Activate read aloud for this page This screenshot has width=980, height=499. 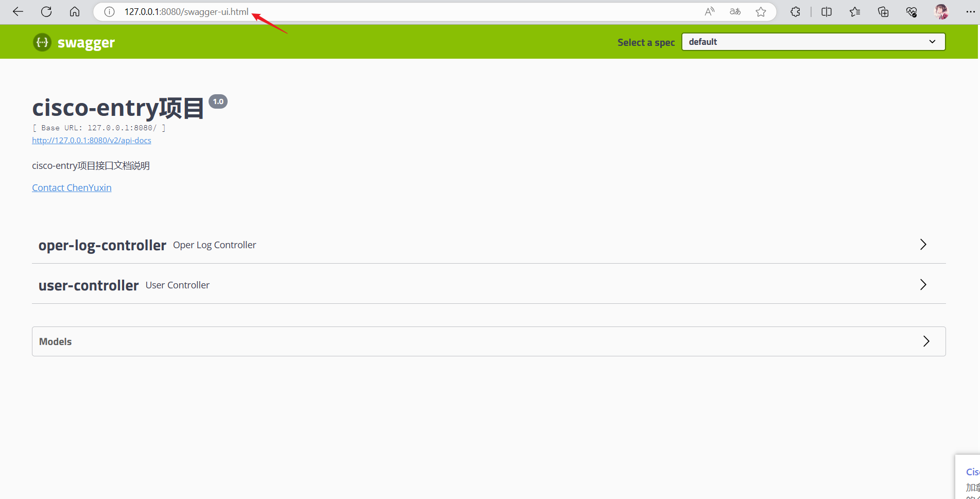tap(709, 11)
